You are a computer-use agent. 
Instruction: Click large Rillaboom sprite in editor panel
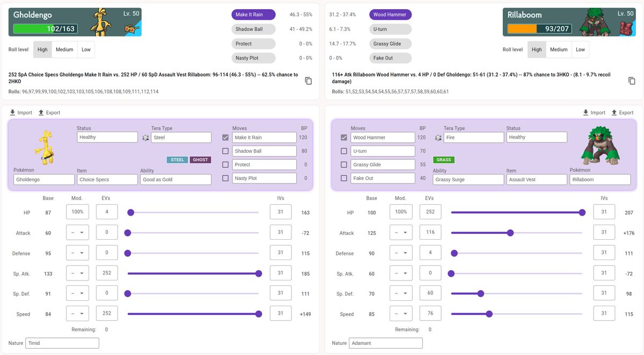coord(601,146)
